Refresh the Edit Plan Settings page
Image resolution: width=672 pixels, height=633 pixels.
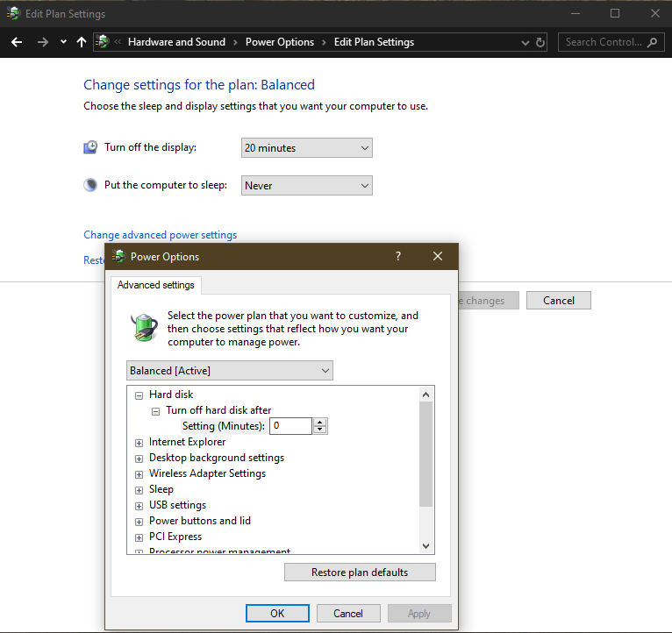click(540, 42)
